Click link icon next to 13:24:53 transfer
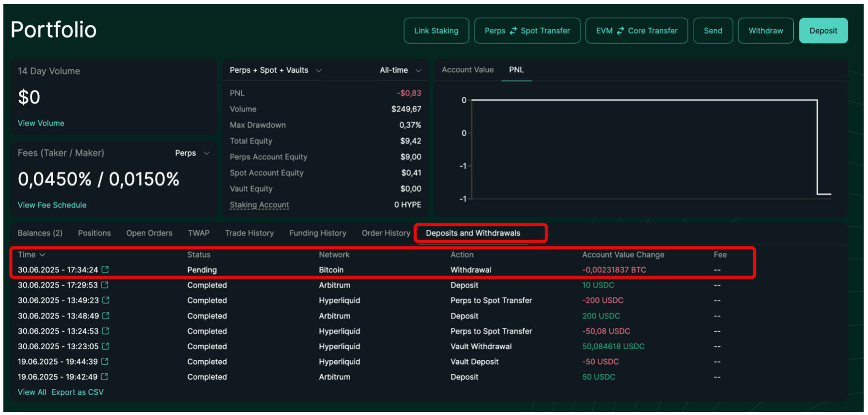 [106, 331]
